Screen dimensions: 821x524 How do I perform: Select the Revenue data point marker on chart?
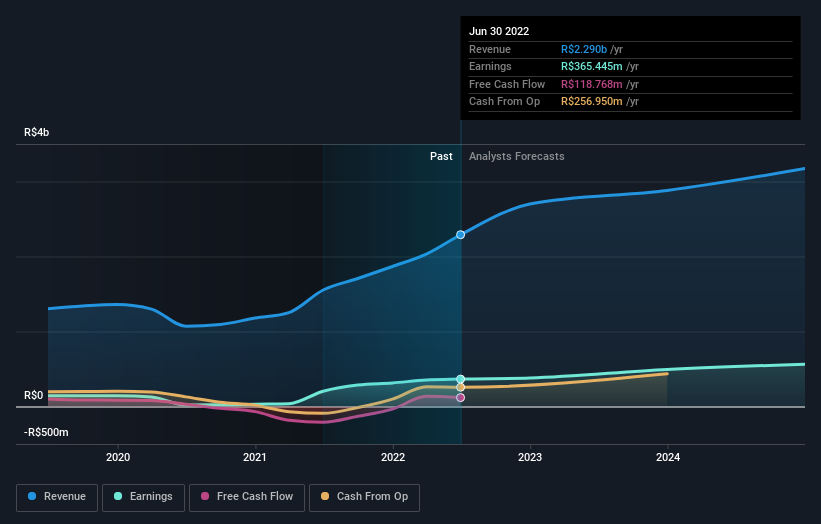click(460, 235)
